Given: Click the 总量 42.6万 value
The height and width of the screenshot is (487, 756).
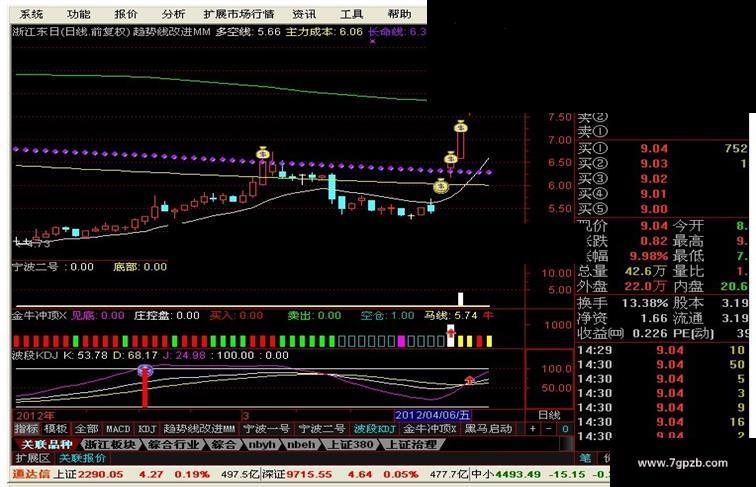Looking at the screenshot, I should pyautogui.click(x=646, y=271).
